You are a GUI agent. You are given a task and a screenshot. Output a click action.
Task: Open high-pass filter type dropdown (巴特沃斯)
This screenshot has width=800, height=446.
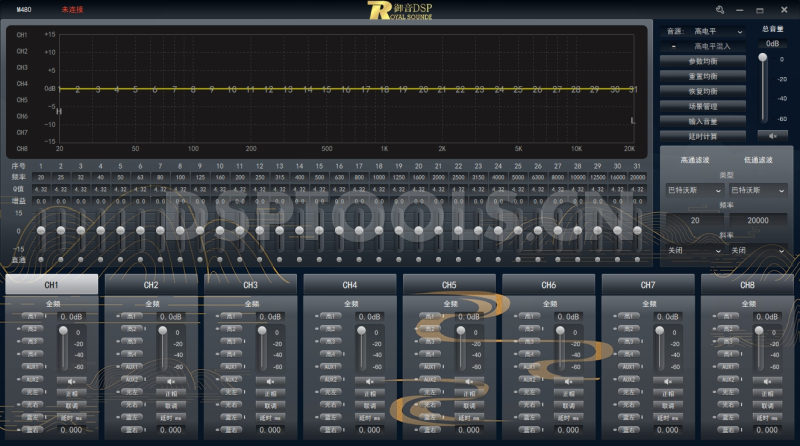pos(694,190)
